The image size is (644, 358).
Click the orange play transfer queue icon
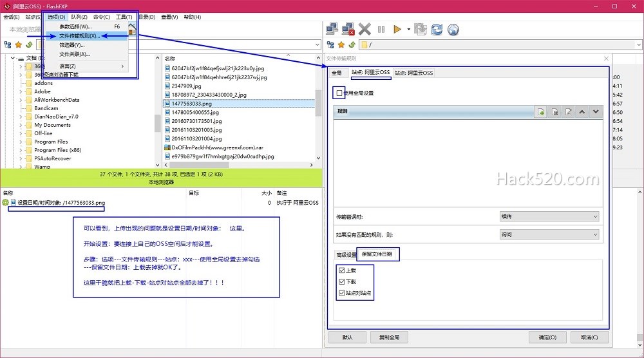pyautogui.click(x=397, y=29)
